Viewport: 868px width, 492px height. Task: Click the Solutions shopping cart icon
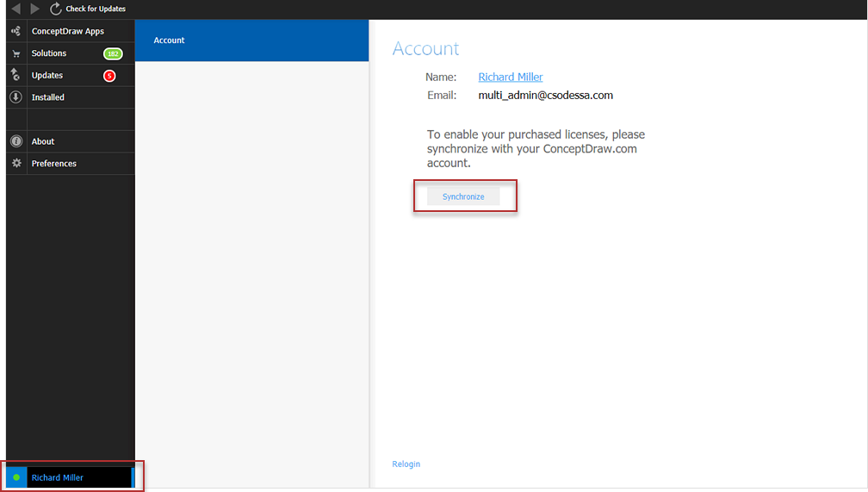(x=16, y=53)
